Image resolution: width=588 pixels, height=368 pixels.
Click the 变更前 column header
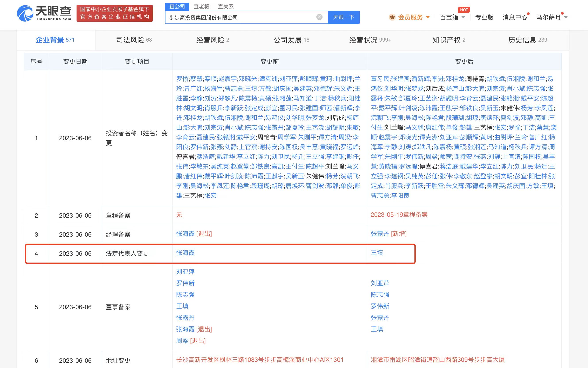coord(269,61)
